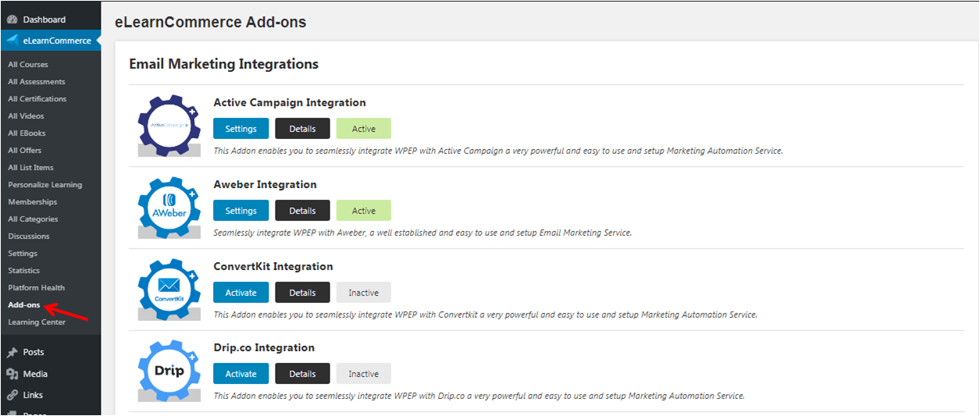The height and width of the screenshot is (416, 980).
Task: Activate the ConvertKit Integration
Action: 241,293
